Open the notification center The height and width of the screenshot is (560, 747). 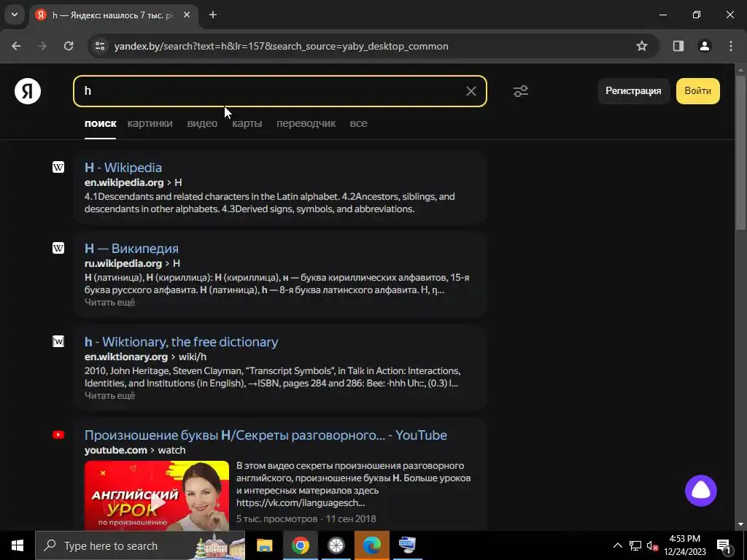[724, 546]
